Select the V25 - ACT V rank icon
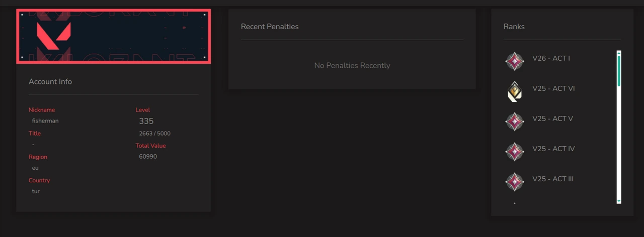 (x=514, y=122)
